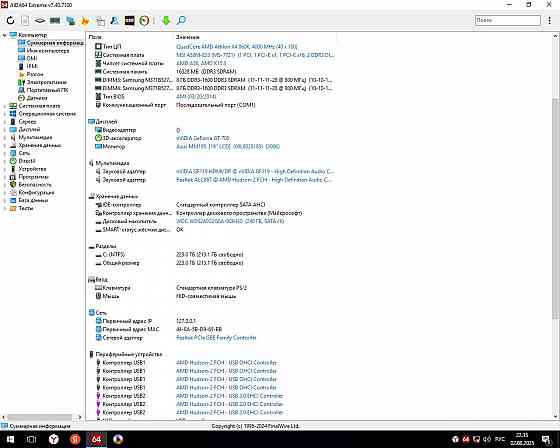Open the IPMI tree item
Screen dimensions: 560x448
click(x=32, y=66)
